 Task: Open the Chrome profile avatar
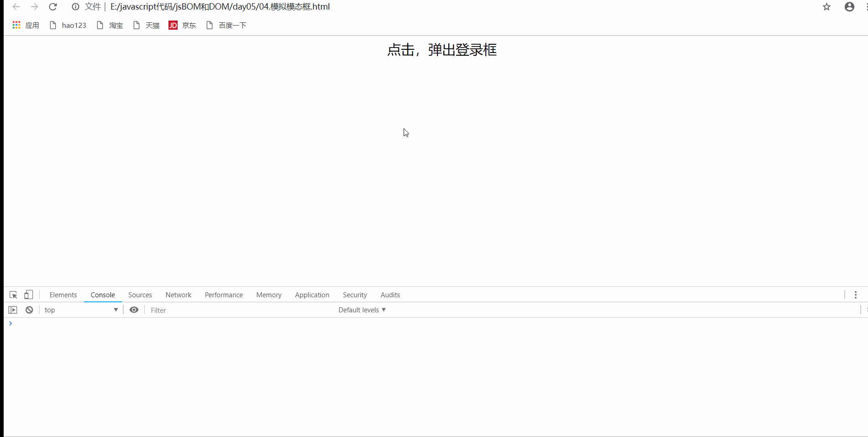(849, 6)
